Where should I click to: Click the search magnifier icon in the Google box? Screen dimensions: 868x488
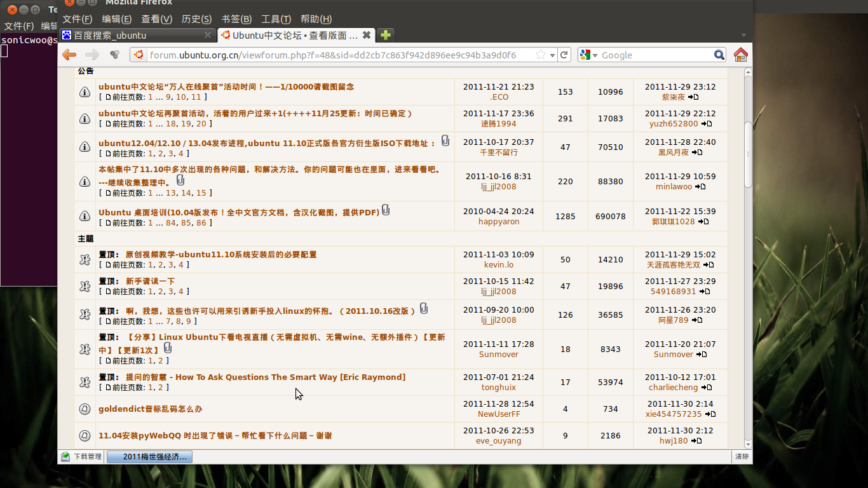point(719,55)
